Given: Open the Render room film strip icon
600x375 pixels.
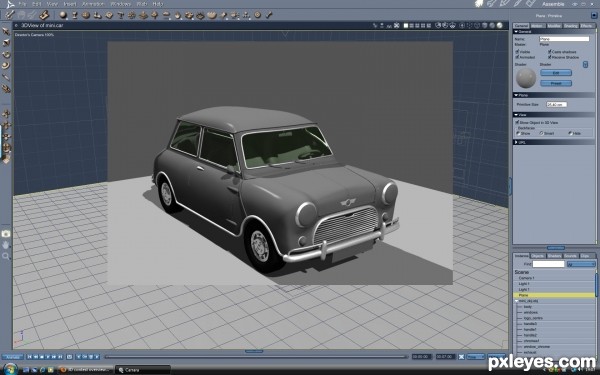Looking at the screenshot, I should tap(531, 4).
